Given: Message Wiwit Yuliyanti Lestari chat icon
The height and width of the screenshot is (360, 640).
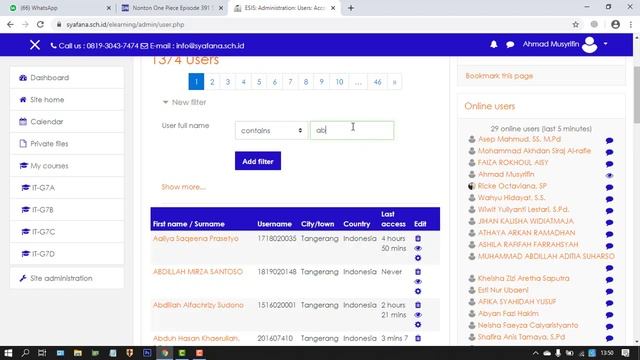Looking at the screenshot, I should pos(609,211).
